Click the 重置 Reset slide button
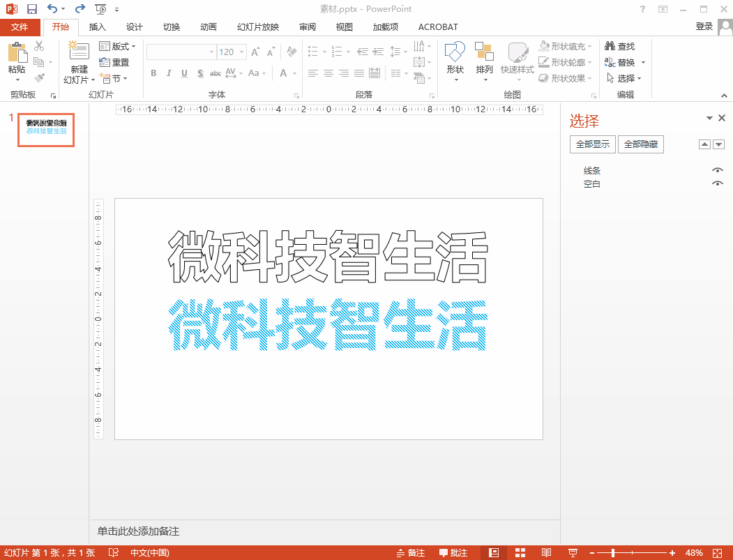 pos(114,62)
